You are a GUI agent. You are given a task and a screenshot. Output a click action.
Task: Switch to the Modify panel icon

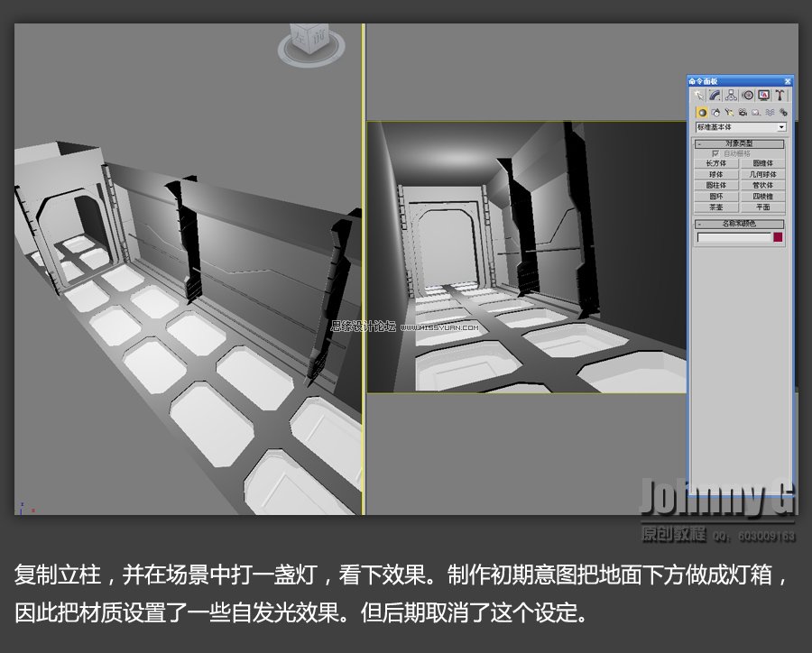pyautogui.click(x=714, y=95)
